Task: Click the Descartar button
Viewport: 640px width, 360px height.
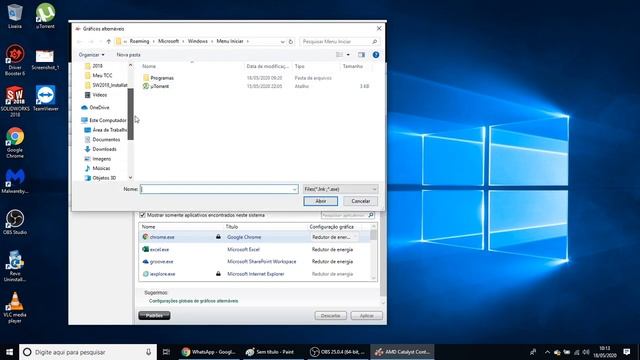Action: pyautogui.click(x=330, y=316)
